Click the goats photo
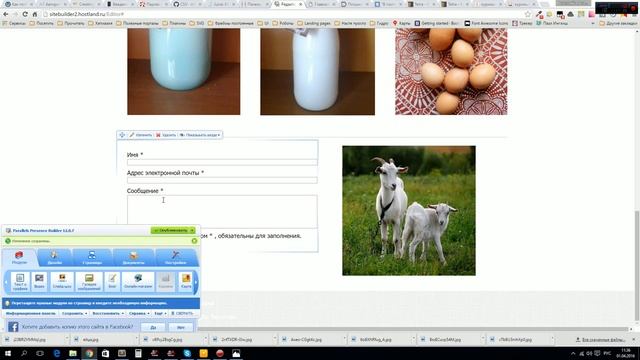 (x=409, y=210)
